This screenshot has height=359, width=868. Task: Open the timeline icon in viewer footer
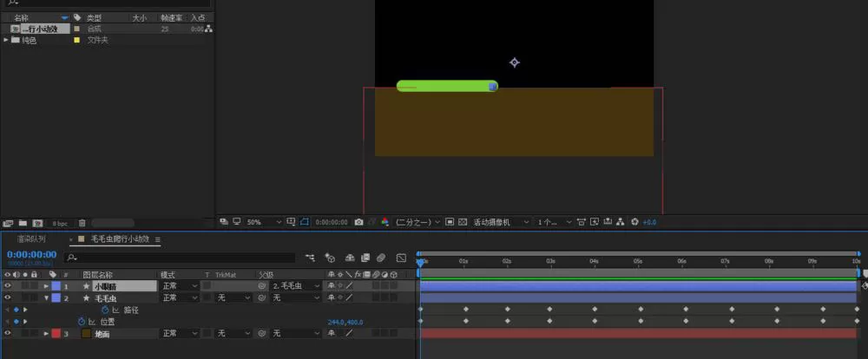tap(608, 222)
